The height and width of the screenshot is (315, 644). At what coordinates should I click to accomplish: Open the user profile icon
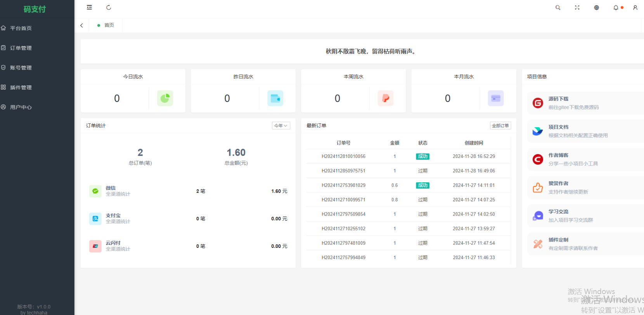(635, 7)
